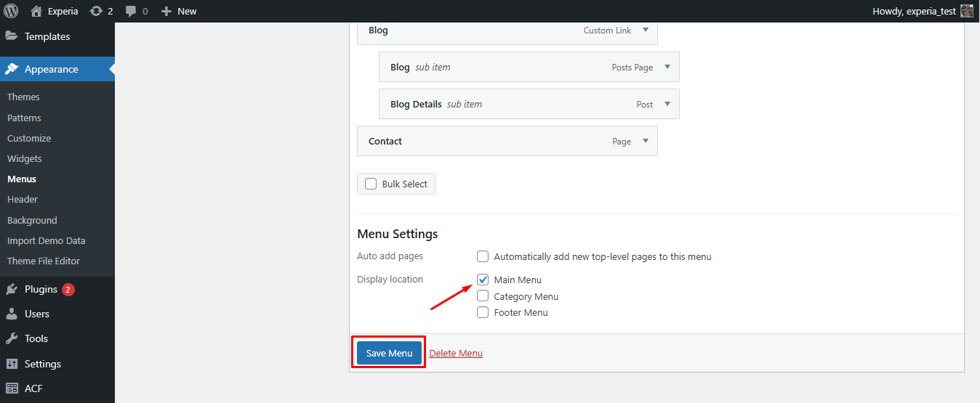This screenshot has height=403, width=980.
Task: Open Menus in the Appearance submenu
Action: (22, 179)
